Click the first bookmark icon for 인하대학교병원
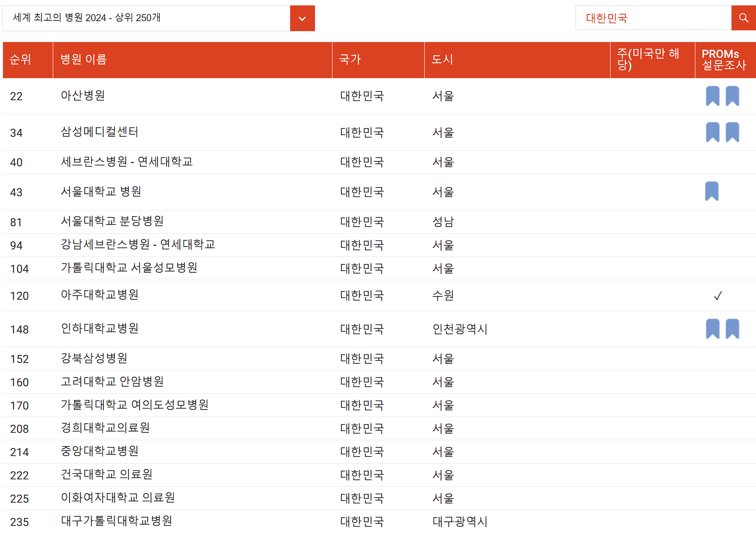The image size is (756, 533). click(713, 329)
